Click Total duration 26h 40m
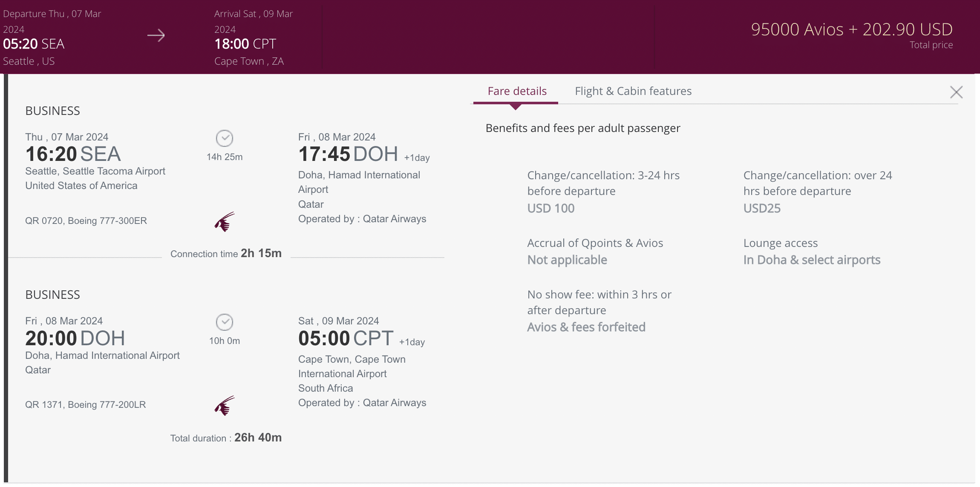Image resolution: width=980 pixels, height=487 pixels. [x=226, y=438]
